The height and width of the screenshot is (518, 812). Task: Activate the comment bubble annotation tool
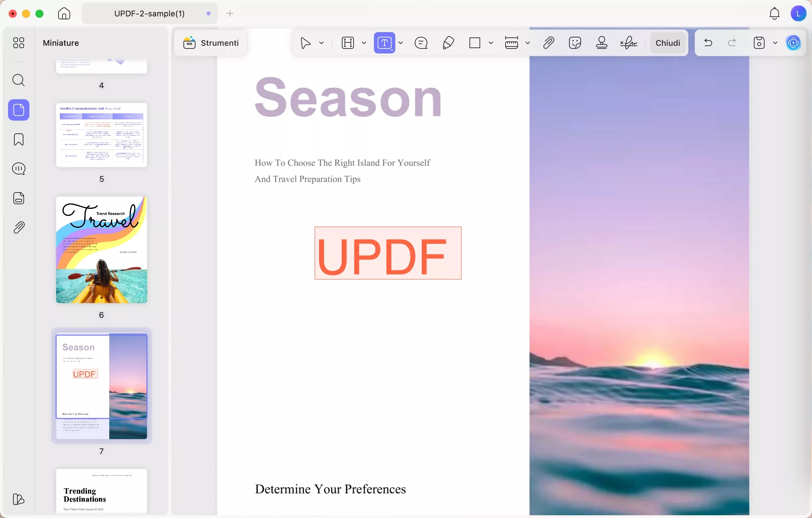point(420,43)
